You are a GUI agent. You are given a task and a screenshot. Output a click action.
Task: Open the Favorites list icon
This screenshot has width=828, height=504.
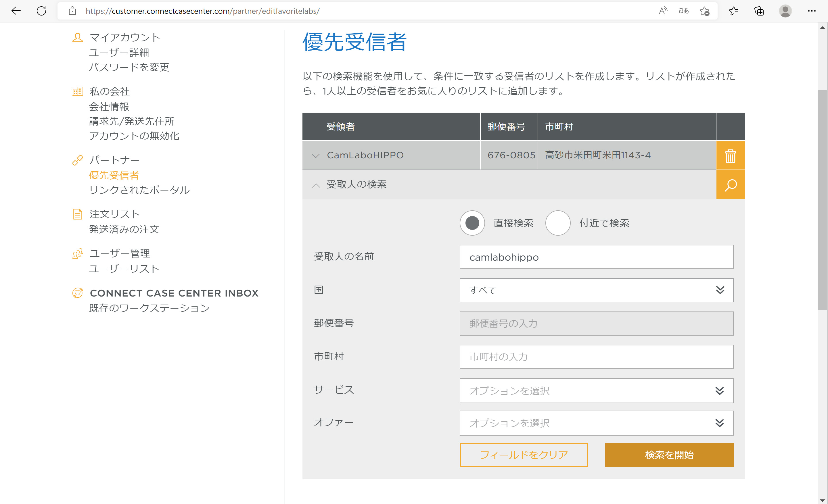(x=734, y=11)
